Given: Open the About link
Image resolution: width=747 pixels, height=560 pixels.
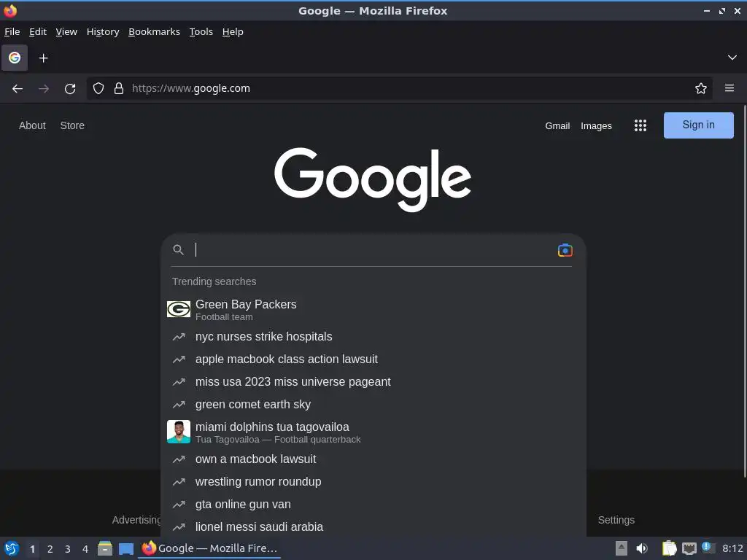Looking at the screenshot, I should (32, 125).
